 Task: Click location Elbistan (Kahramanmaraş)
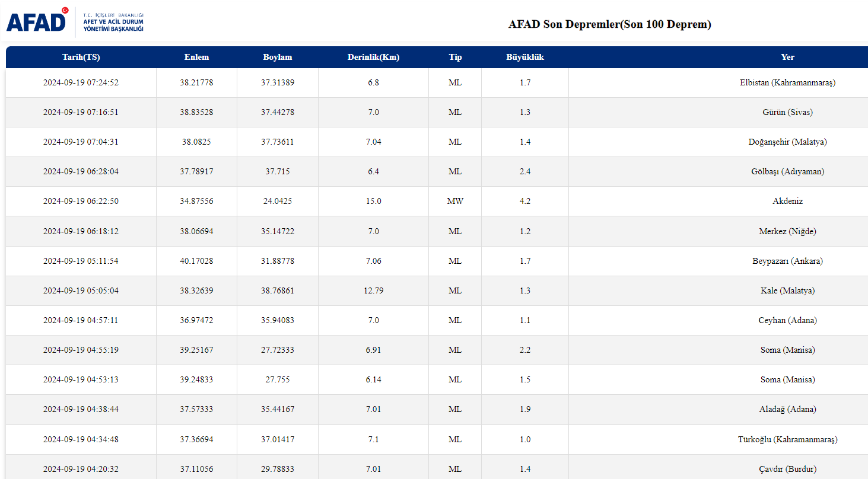point(787,83)
